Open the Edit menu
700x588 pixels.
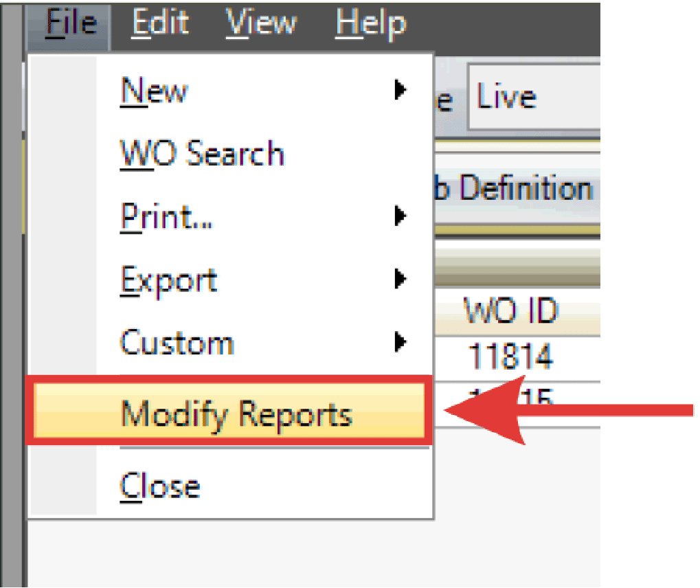[x=159, y=24]
